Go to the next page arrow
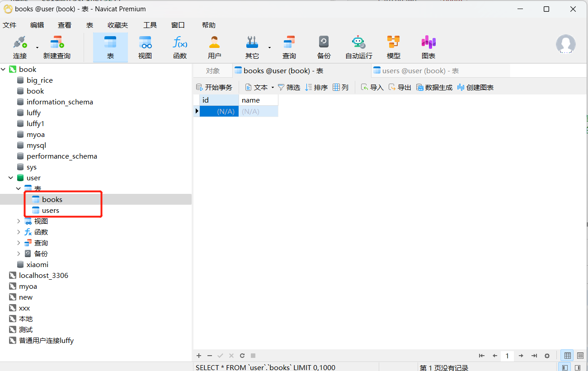 pos(521,356)
